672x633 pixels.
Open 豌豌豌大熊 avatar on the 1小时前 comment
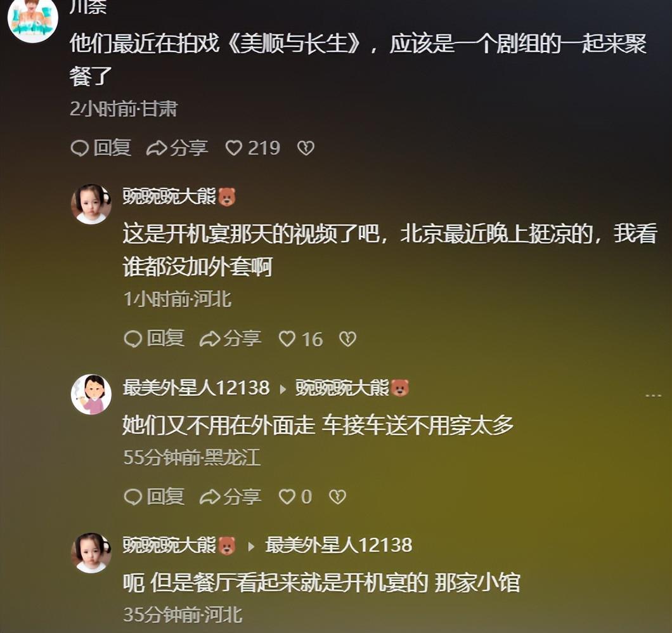pos(91,204)
